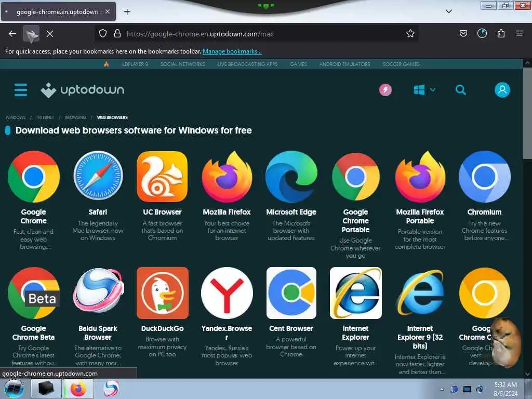The height and width of the screenshot is (399, 532).
Task: Open the Google Chrome Beta icon
Action: pos(34,293)
